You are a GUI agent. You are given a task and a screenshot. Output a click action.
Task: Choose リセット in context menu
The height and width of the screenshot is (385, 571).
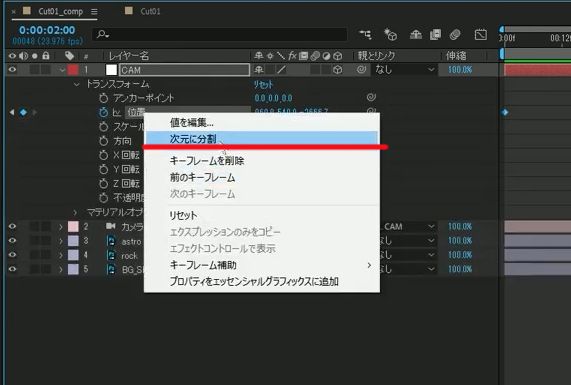coord(261,215)
